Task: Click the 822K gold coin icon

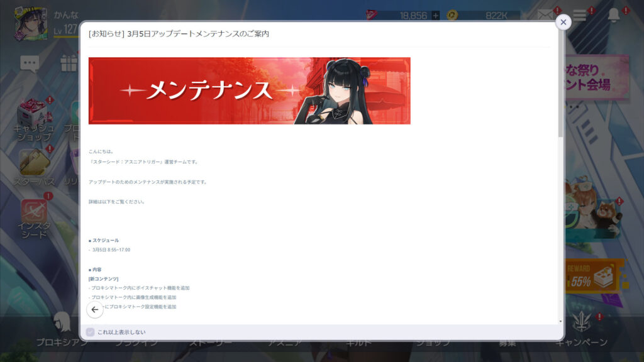Action: [452, 15]
